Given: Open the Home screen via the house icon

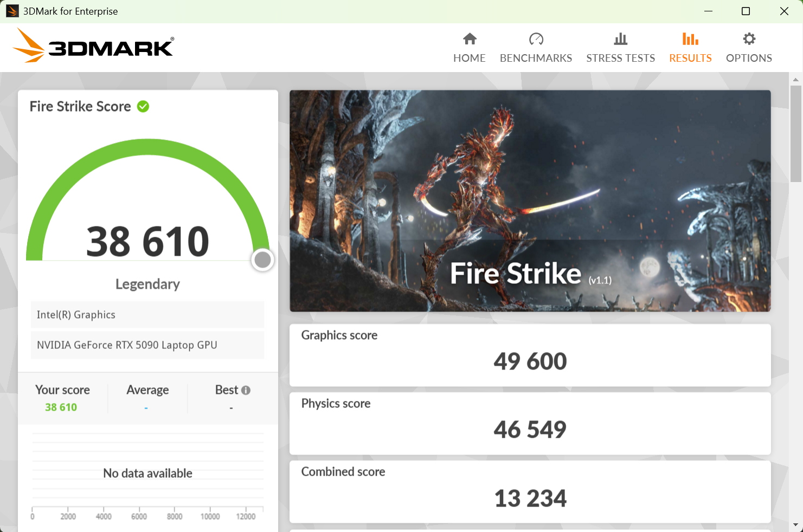Looking at the screenshot, I should [x=469, y=47].
